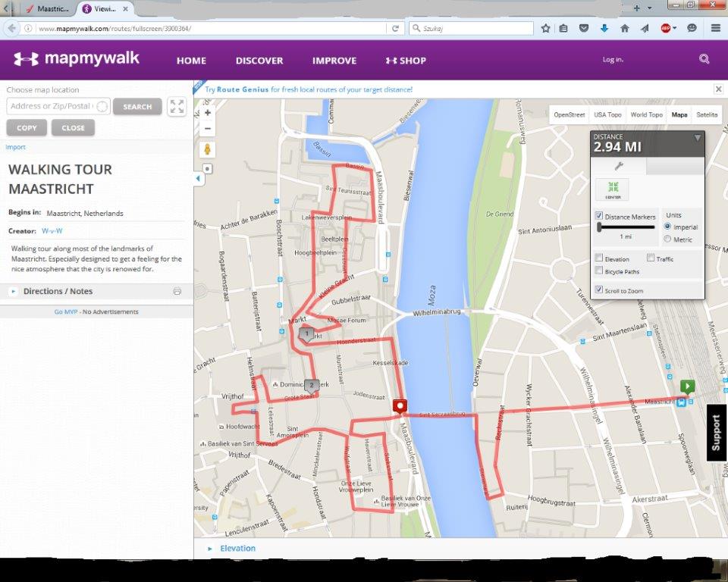Click the CLOSE button
The image size is (728, 582).
[73, 127]
